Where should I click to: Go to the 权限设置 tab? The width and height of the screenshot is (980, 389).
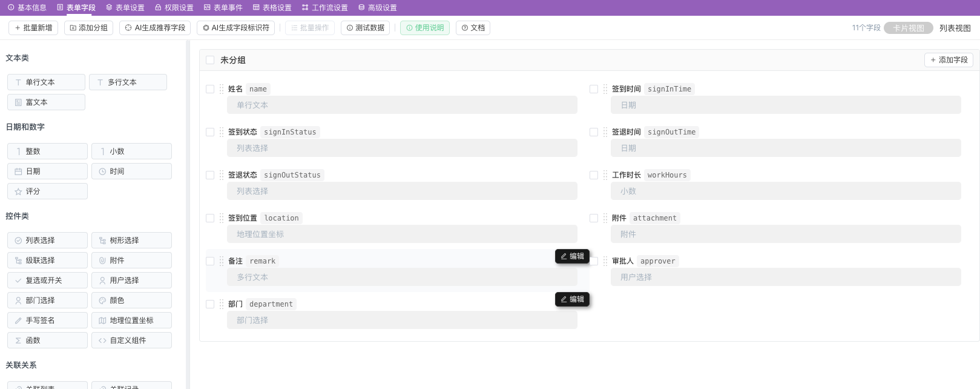[x=174, y=8]
